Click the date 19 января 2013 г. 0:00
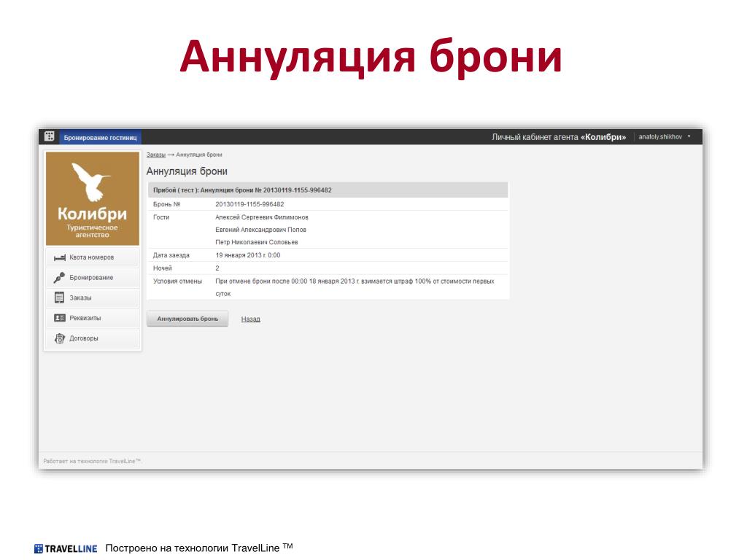Screen dimensions: 747x560 pos(248,255)
